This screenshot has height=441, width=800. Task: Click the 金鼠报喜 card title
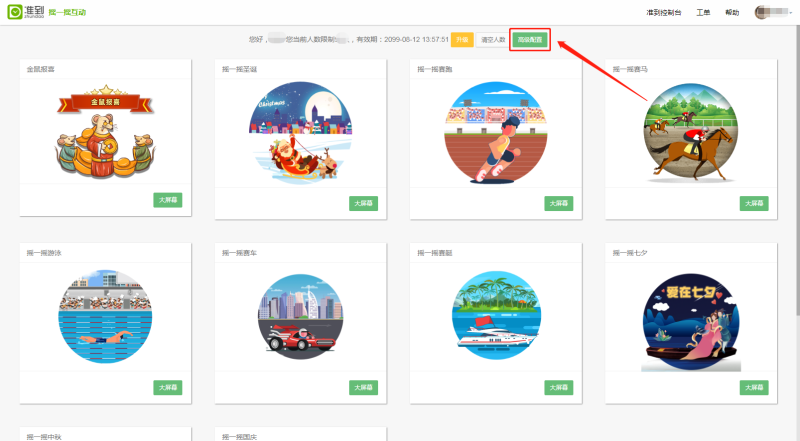click(x=41, y=69)
